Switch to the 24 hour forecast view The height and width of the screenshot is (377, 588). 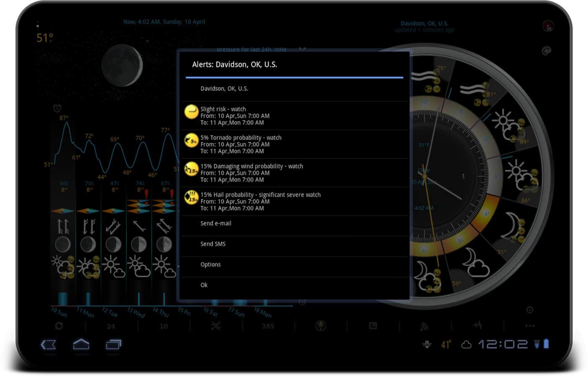click(x=111, y=326)
